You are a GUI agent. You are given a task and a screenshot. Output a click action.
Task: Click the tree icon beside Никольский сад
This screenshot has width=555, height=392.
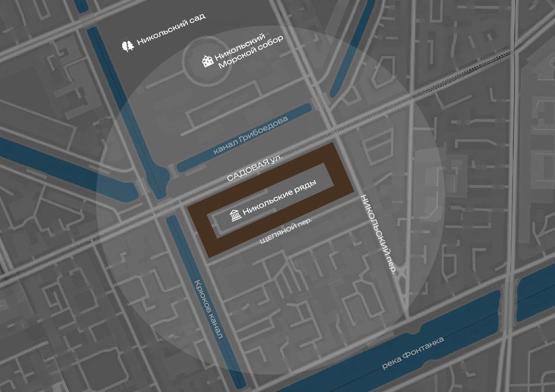point(128,46)
